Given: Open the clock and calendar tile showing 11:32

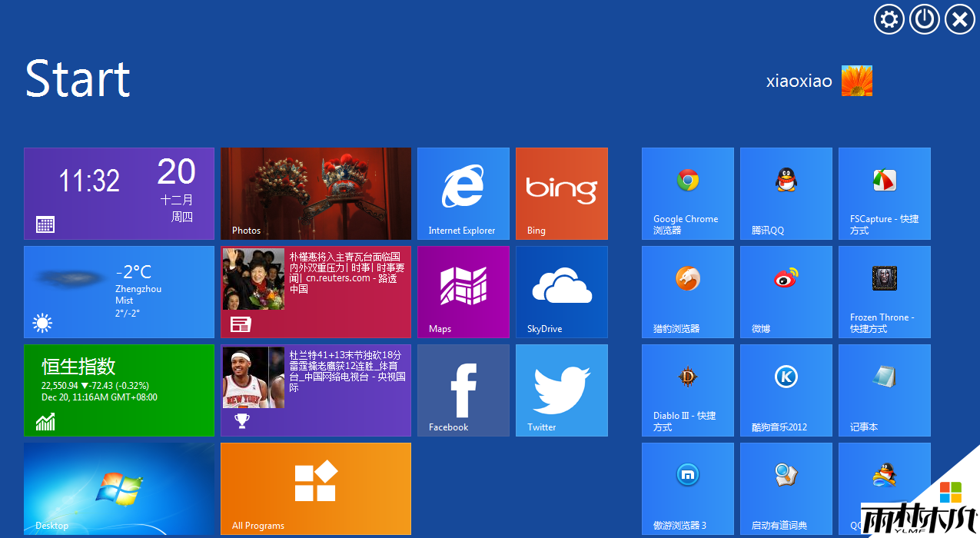Looking at the screenshot, I should click(x=119, y=194).
